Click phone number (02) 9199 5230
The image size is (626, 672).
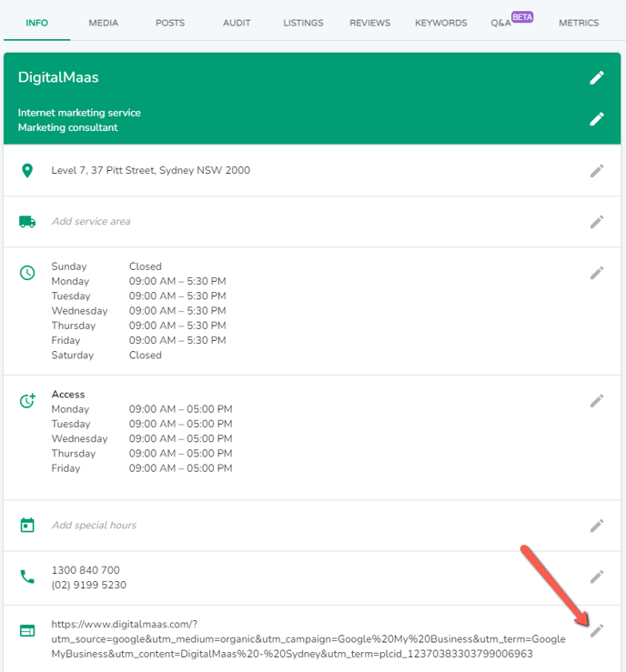coord(89,585)
